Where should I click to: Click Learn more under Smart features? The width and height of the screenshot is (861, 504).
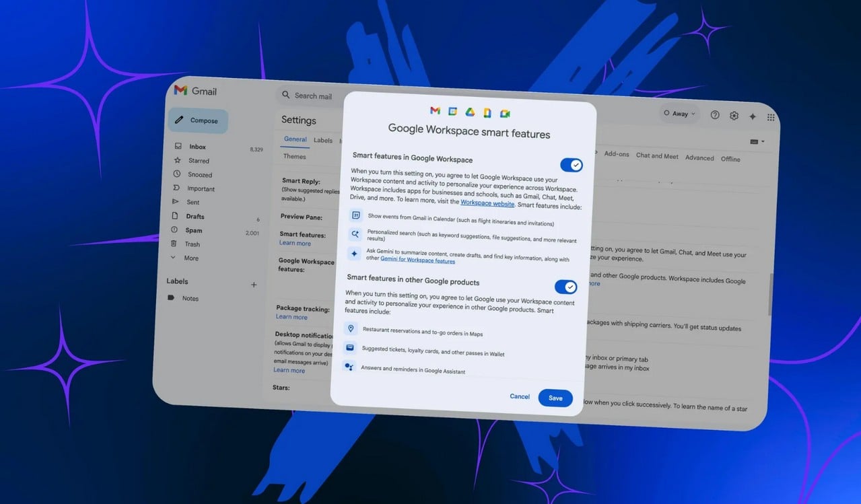(295, 244)
